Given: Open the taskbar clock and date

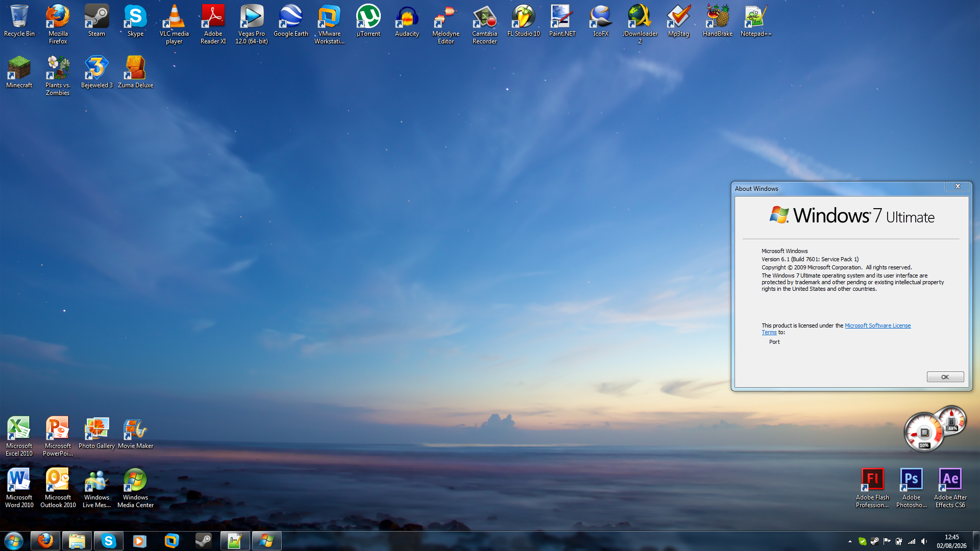Looking at the screenshot, I should point(951,541).
